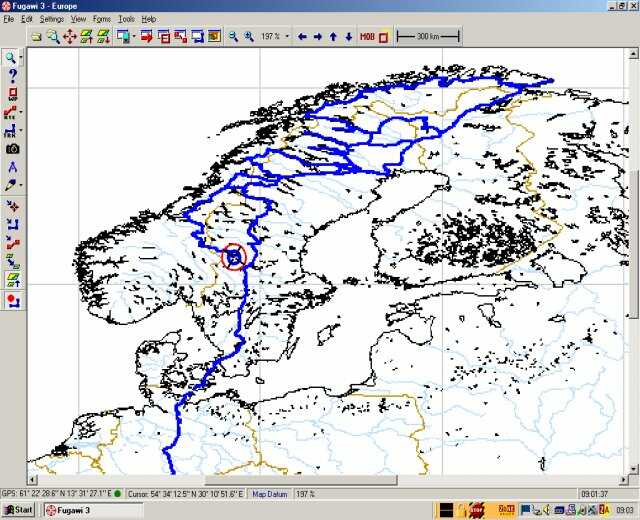Open the Tools menu
The image size is (640, 520).
(x=126, y=19)
